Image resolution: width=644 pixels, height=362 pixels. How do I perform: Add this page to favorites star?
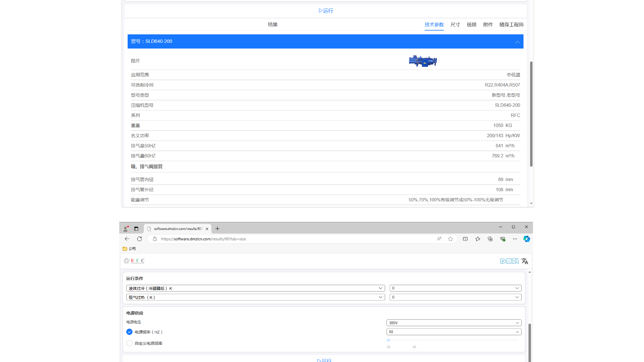click(x=450, y=239)
